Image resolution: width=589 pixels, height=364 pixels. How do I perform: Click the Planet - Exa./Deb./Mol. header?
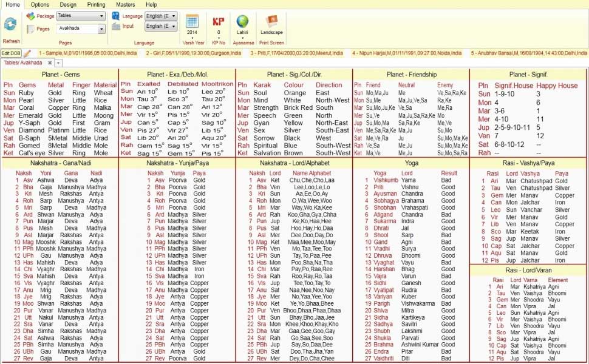(177, 74)
